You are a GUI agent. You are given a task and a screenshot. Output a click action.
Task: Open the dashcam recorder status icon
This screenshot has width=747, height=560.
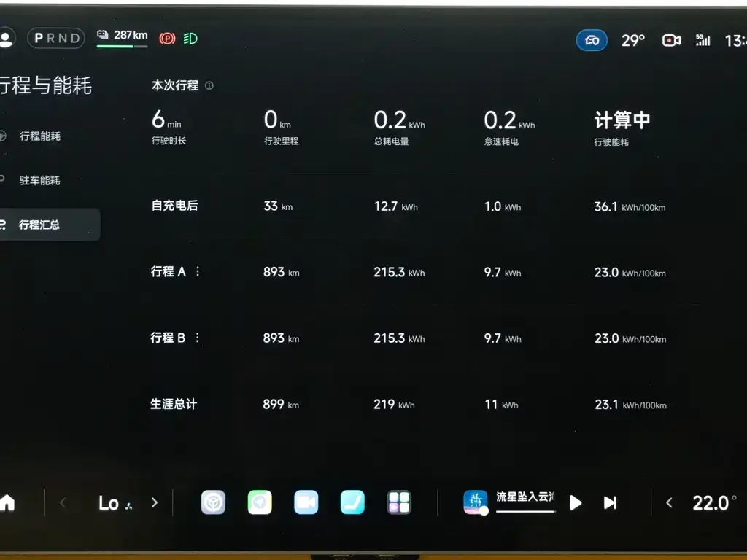click(x=671, y=40)
